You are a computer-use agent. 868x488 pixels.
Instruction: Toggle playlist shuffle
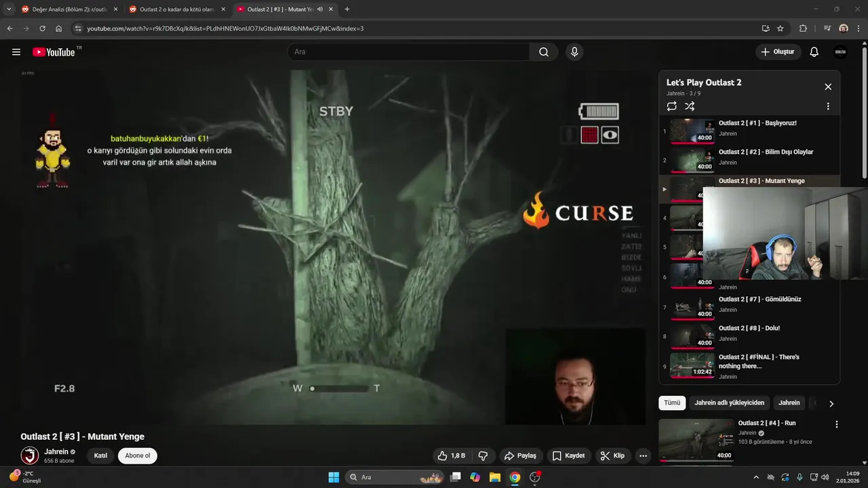[x=690, y=106]
